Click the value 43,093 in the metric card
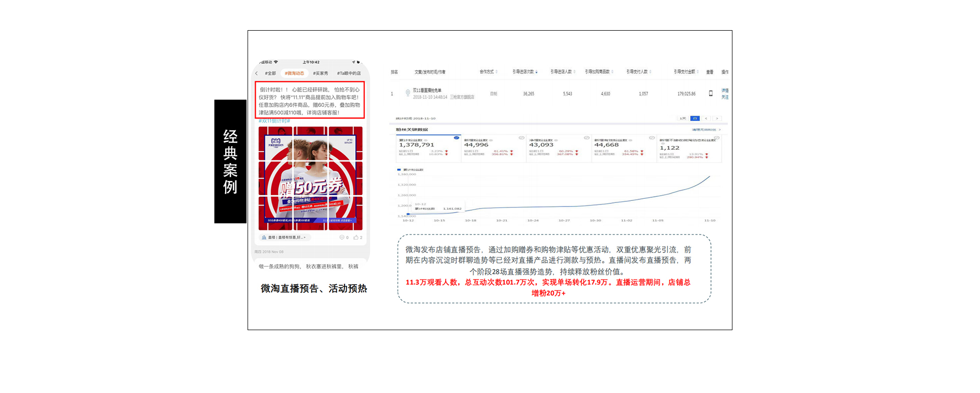This screenshot has height=393, width=980. pyautogui.click(x=541, y=145)
